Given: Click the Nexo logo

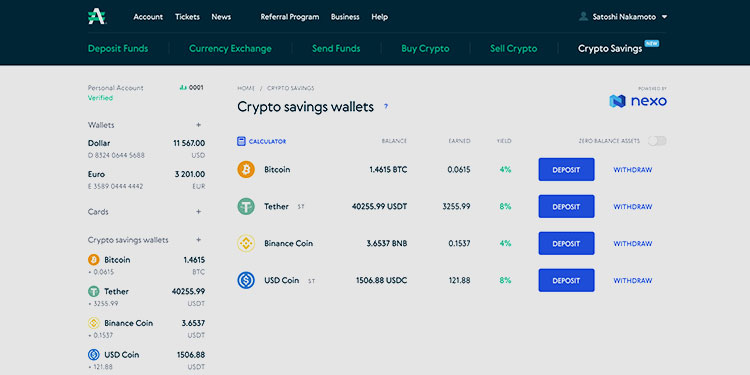Looking at the screenshot, I should pyautogui.click(x=638, y=101).
